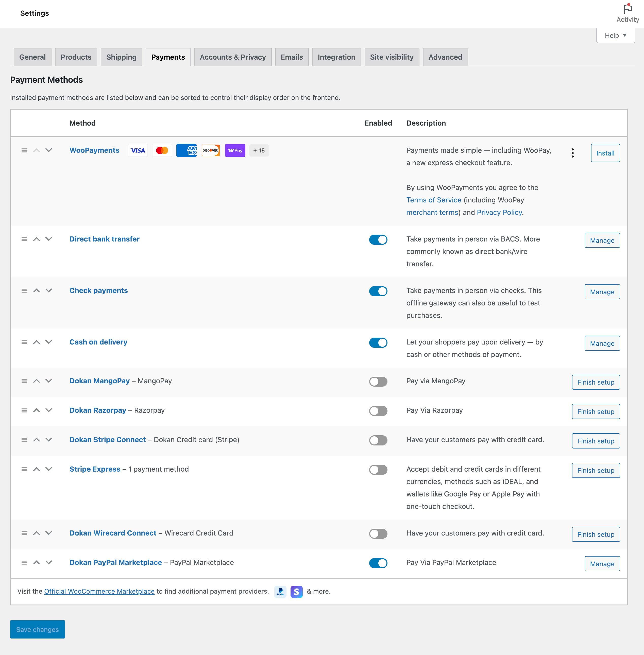Click the Mastercard logo in WooPayments row
This screenshot has width=644, height=655.
[162, 150]
